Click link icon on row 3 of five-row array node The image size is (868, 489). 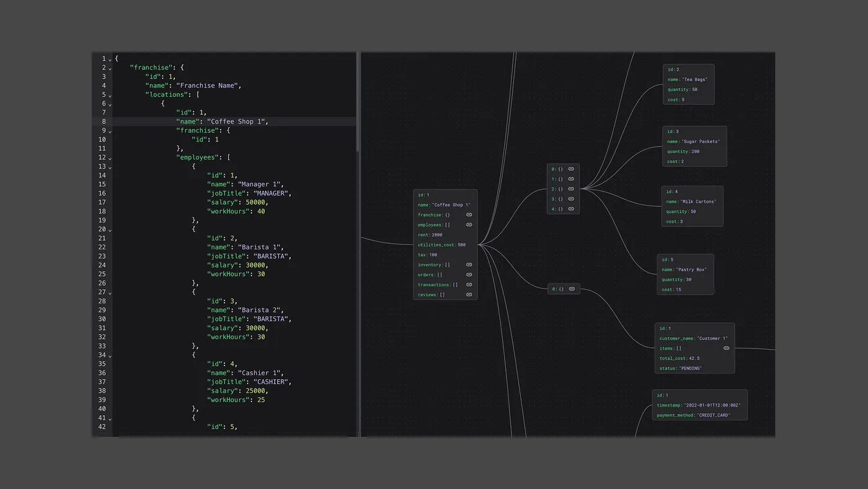[571, 199]
